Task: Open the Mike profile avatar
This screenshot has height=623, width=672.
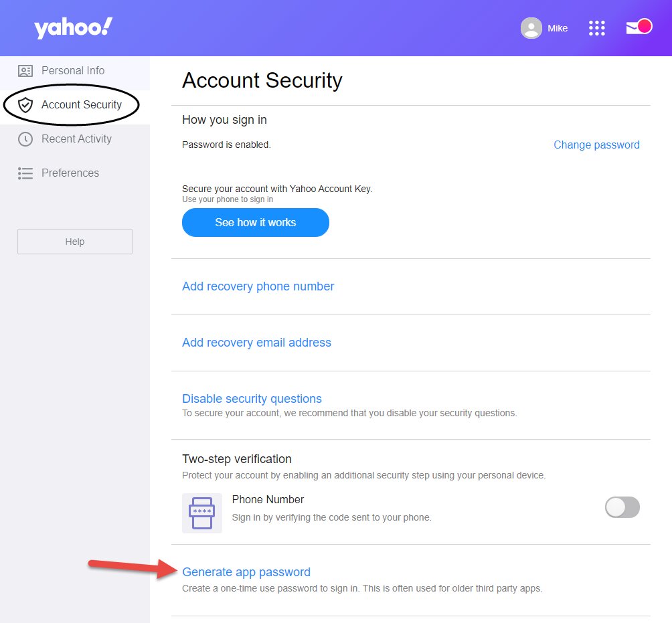Action: [531, 28]
